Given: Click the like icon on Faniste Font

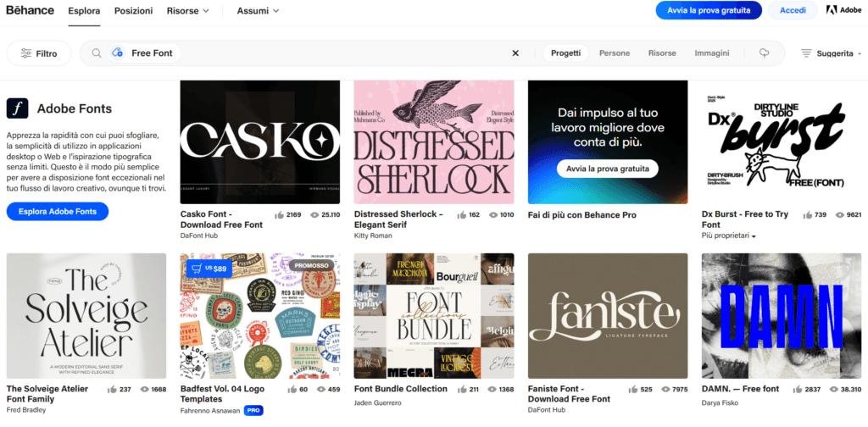Looking at the screenshot, I should click(x=633, y=390).
